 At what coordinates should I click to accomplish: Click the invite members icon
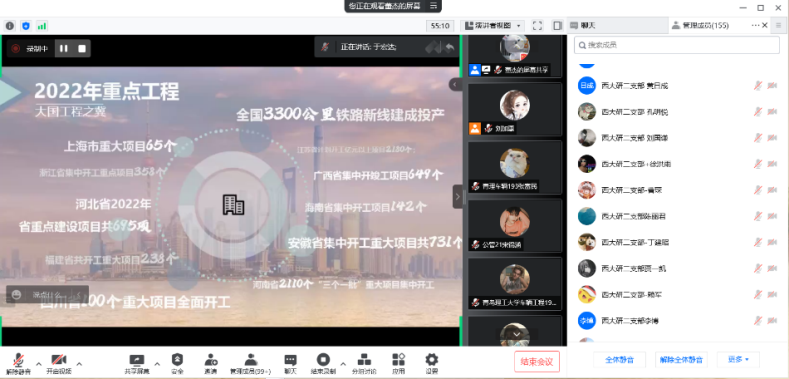[x=210, y=363]
